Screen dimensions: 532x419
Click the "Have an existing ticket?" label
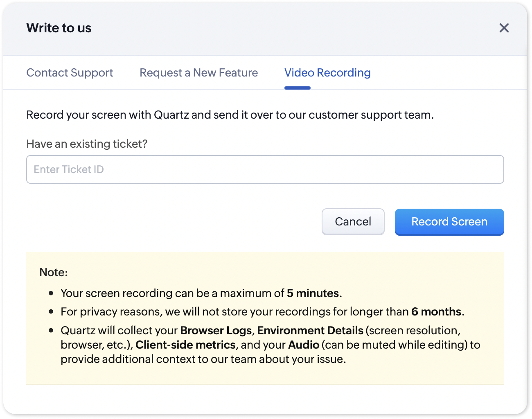pyautogui.click(x=87, y=144)
